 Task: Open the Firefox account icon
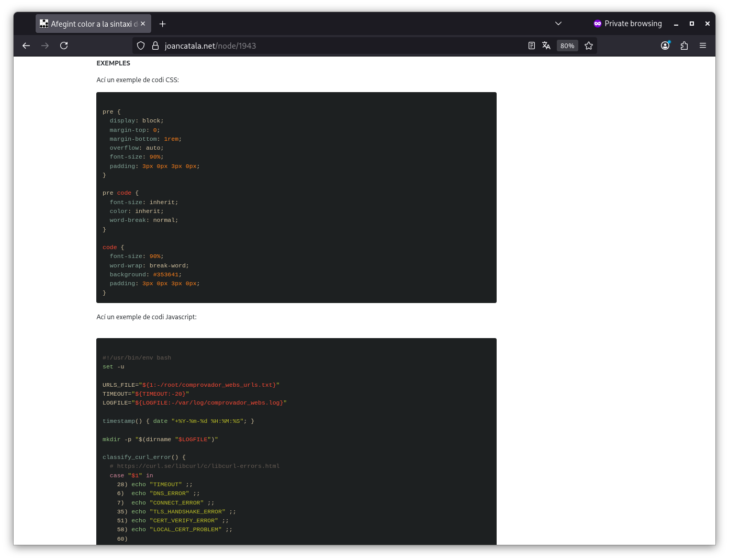[665, 46]
